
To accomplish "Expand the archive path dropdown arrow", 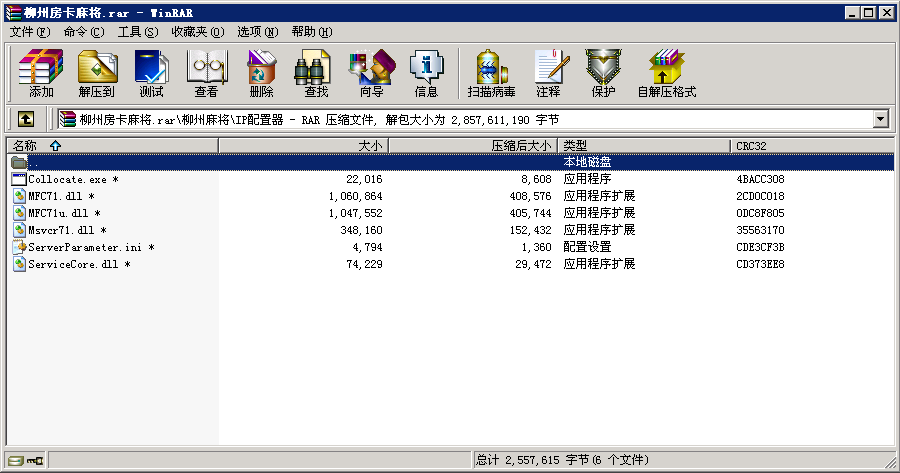I will pyautogui.click(x=880, y=119).
